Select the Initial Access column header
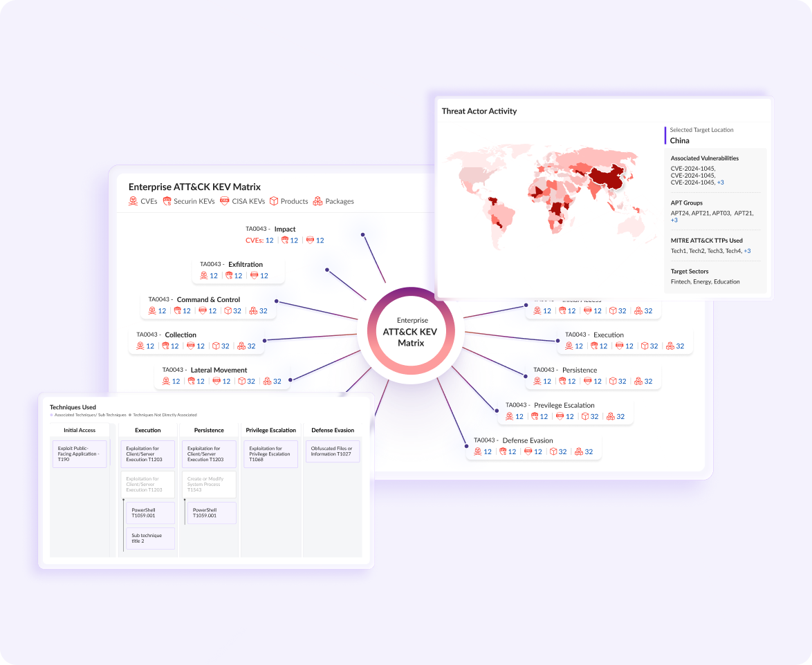This screenshot has width=812, height=665. point(80,430)
